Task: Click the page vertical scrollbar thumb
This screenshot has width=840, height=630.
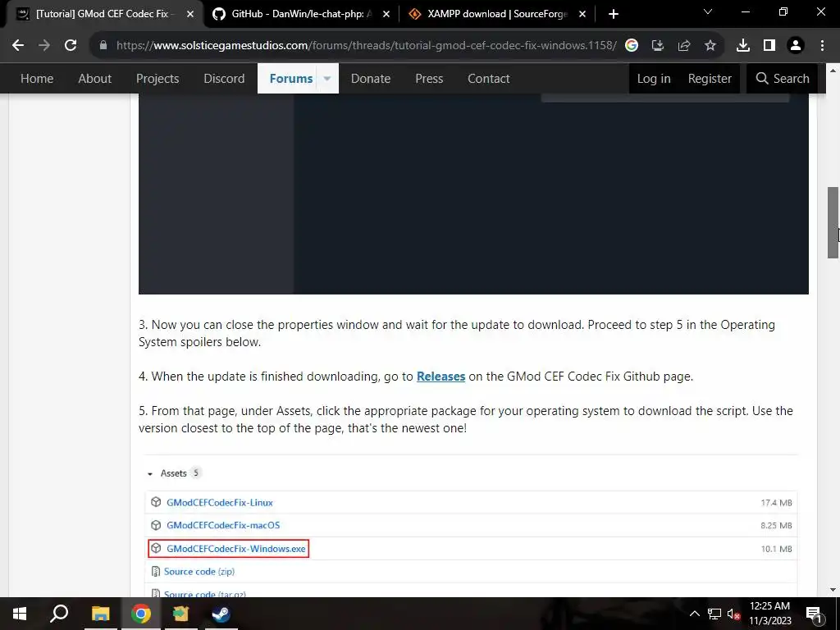Action: point(833,222)
